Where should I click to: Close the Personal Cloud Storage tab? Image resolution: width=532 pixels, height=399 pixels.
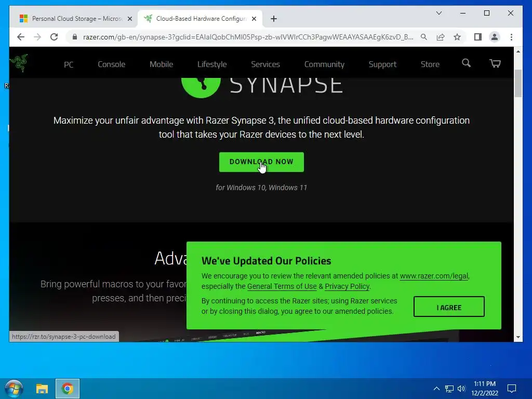[129, 19]
